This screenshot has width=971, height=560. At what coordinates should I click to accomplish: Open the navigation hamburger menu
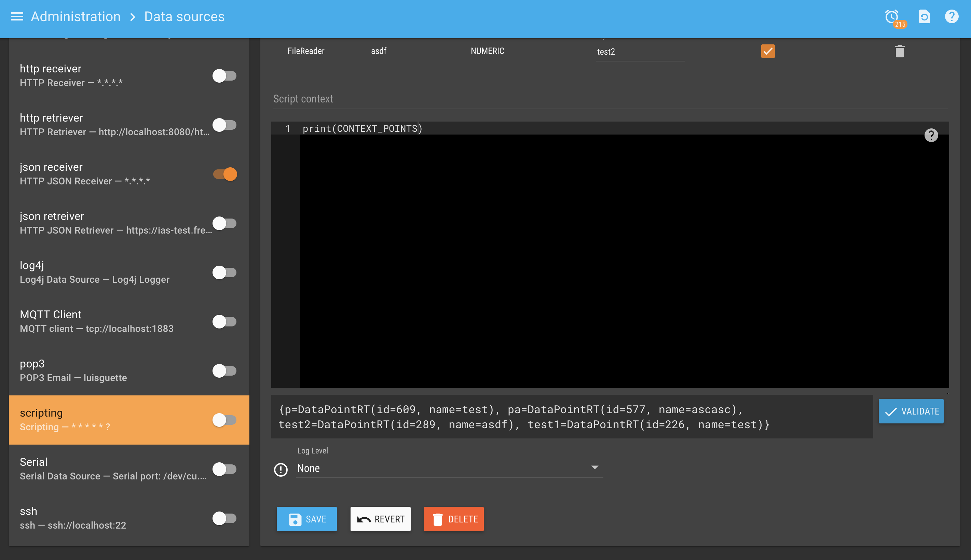tap(16, 16)
